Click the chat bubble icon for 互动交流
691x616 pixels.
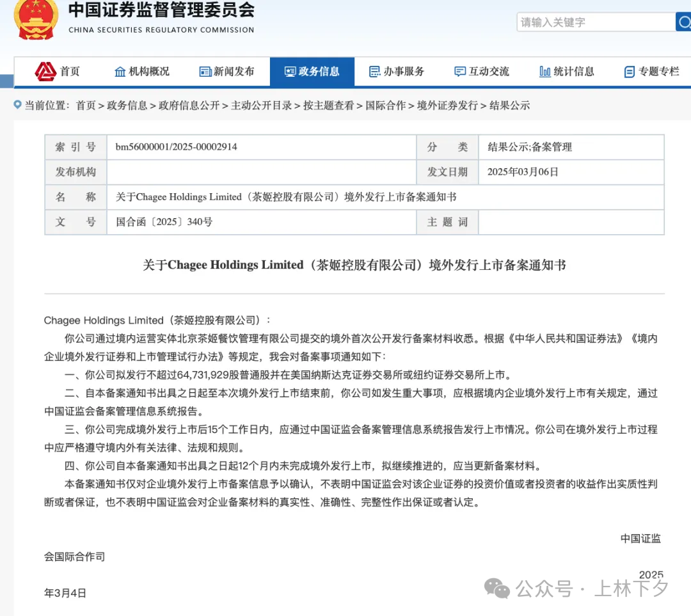tap(459, 72)
